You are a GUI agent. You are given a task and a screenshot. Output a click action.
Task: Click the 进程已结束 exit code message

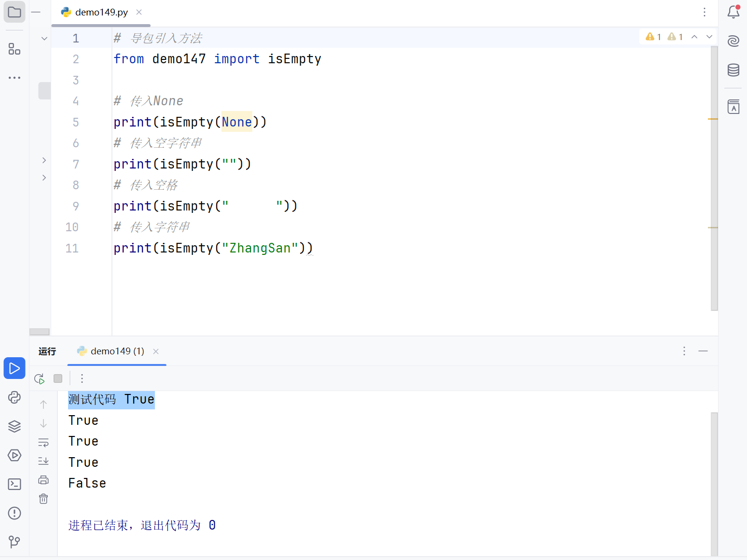click(x=142, y=525)
